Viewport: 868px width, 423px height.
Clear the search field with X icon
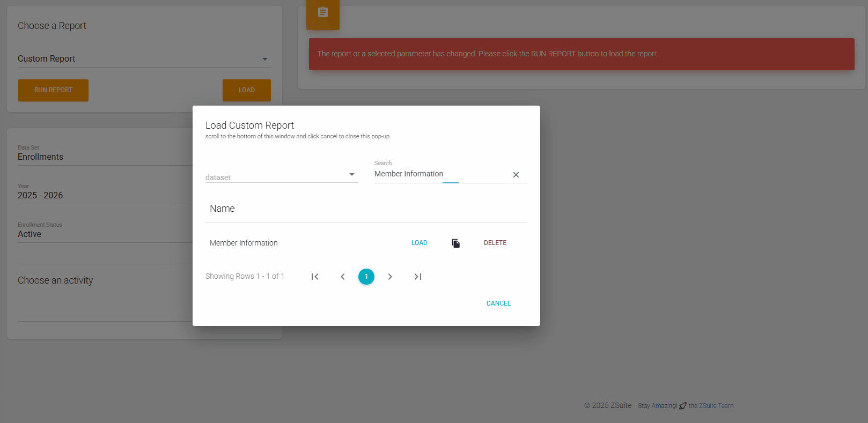point(516,175)
